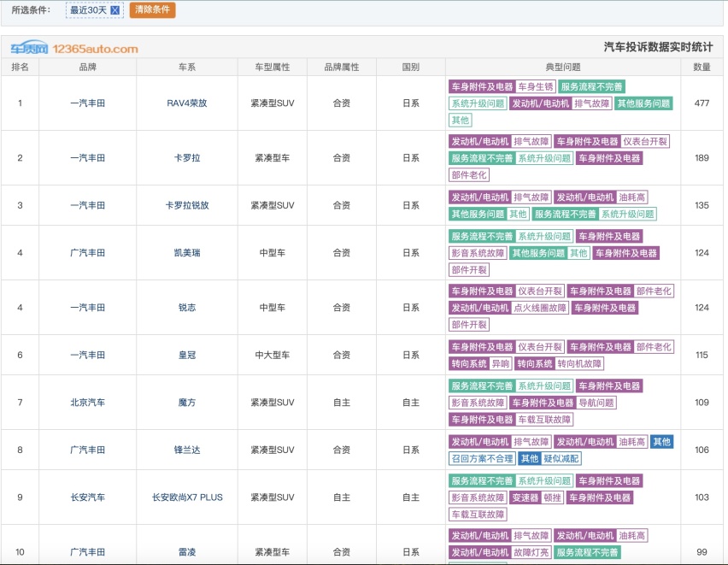Click 广汽丰田 brand in 锋兰达 row

(87, 450)
